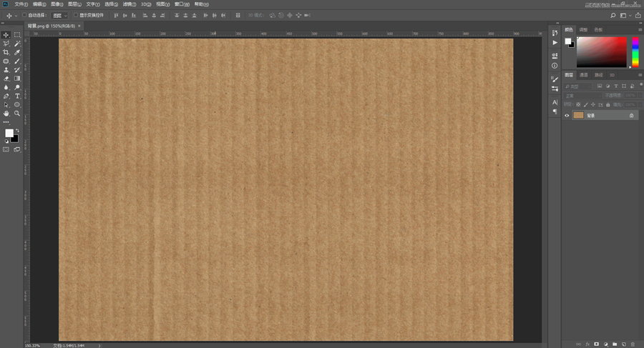Screen dimensions: 644x348
Task: Open the Character panel icon
Action: point(555,102)
